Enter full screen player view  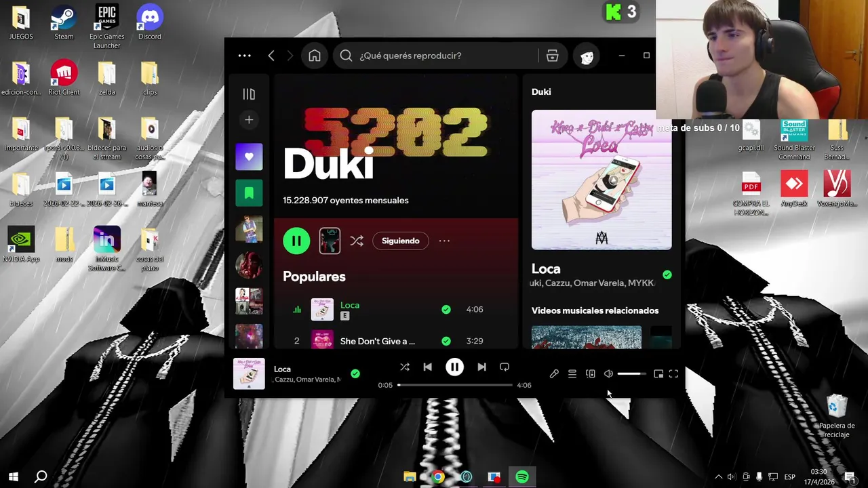click(x=673, y=373)
